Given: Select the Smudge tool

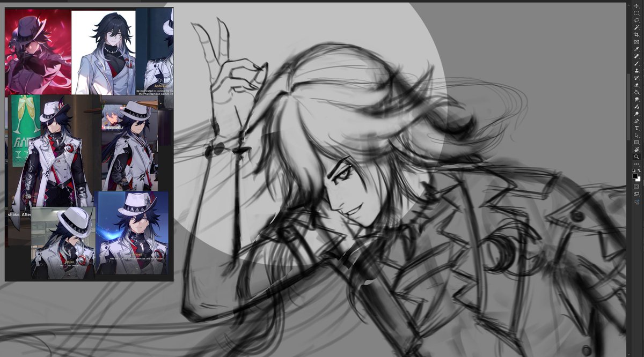Looking at the screenshot, I should (636, 99).
